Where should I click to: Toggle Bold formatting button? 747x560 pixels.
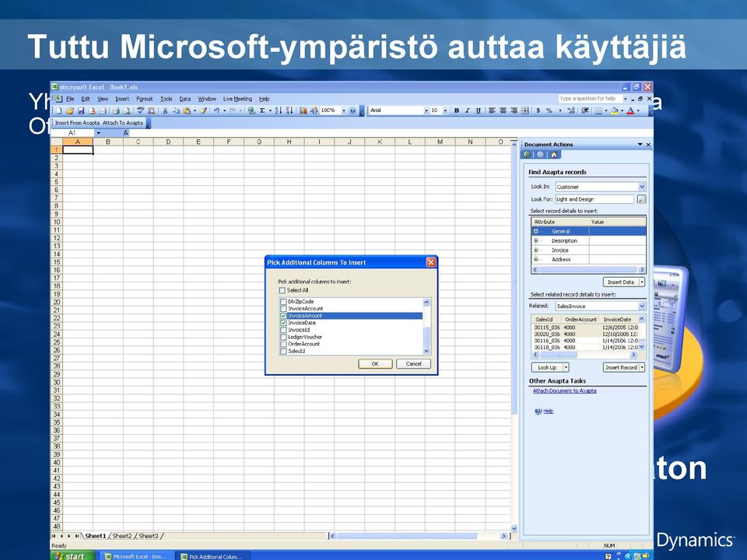click(x=457, y=110)
